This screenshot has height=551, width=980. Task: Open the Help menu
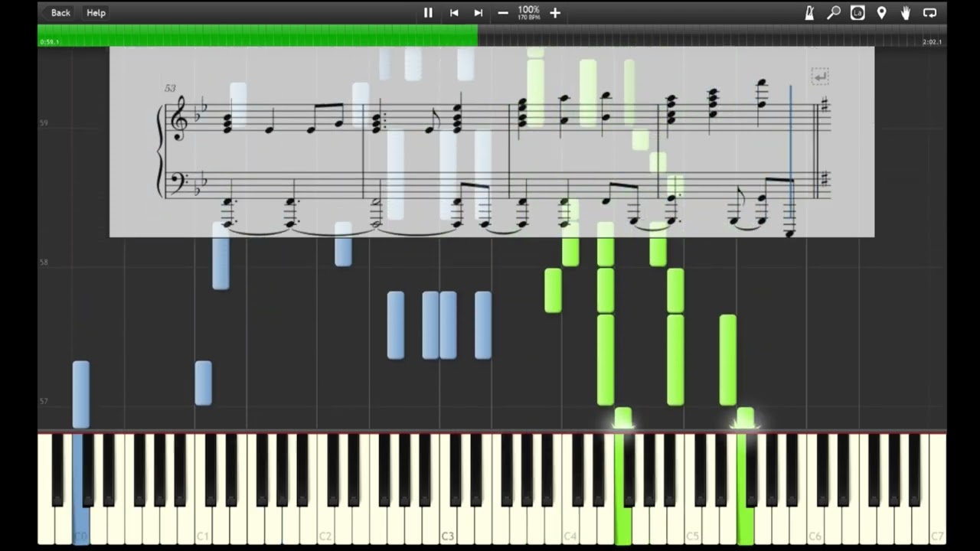point(96,13)
